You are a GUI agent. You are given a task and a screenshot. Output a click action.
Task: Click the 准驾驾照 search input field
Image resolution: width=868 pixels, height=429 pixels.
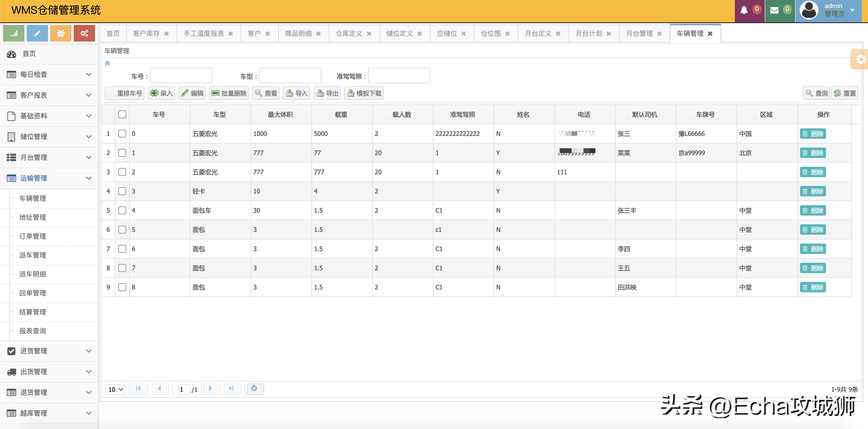tap(399, 76)
